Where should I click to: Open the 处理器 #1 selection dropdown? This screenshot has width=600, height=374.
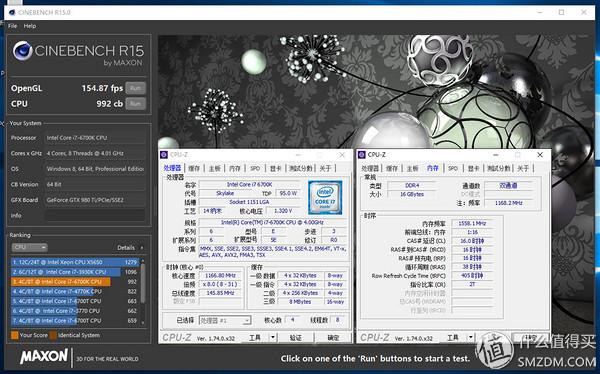tap(225, 320)
